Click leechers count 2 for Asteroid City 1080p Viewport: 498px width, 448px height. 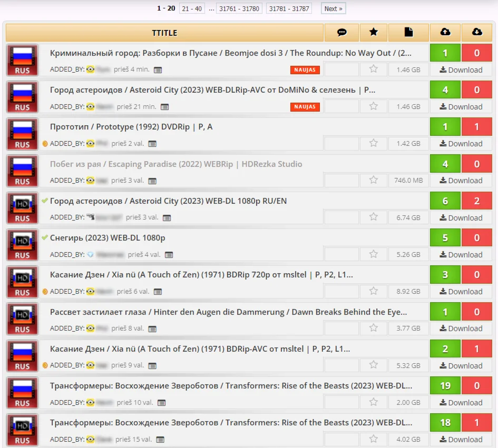click(477, 201)
